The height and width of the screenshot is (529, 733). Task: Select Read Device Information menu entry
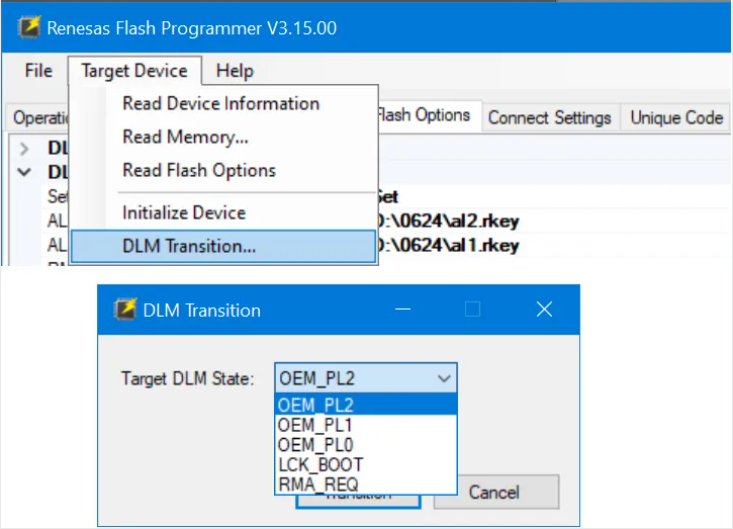(x=221, y=104)
